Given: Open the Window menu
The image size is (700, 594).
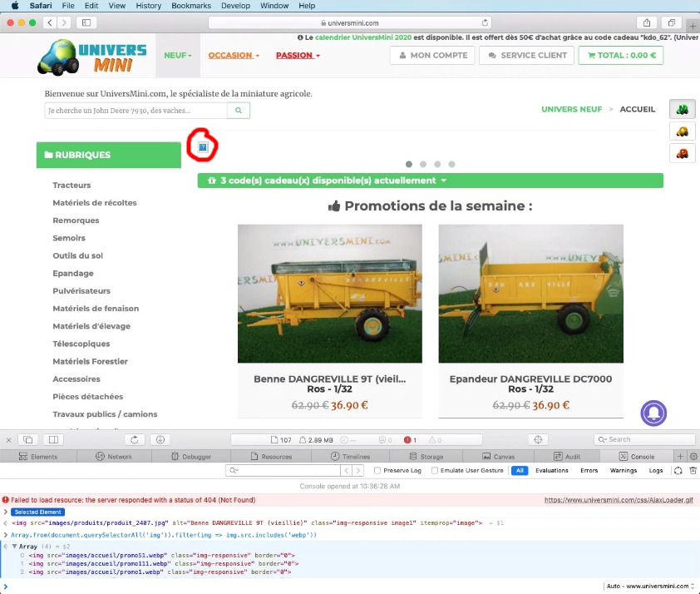Looking at the screenshot, I should 274,5.
